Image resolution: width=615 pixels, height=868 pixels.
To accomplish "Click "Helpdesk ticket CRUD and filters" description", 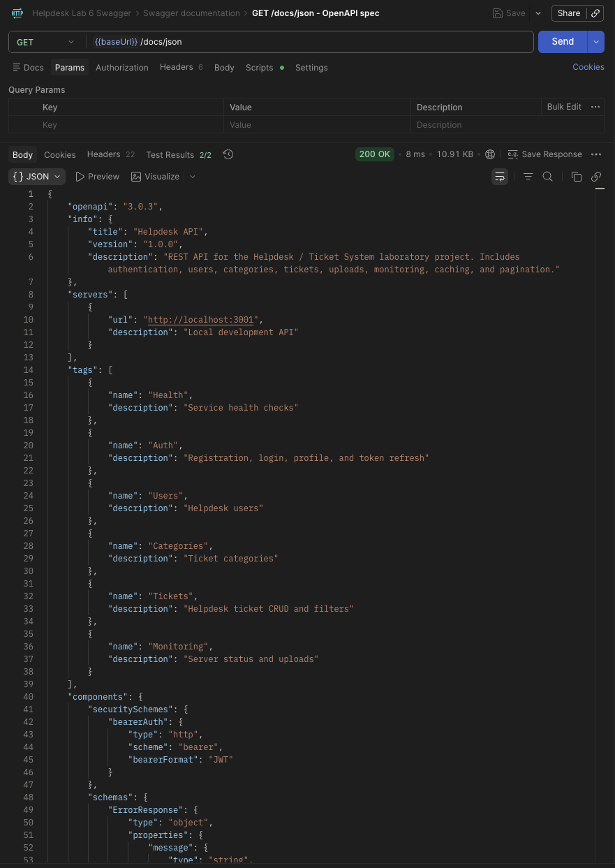I will coord(269,609).
